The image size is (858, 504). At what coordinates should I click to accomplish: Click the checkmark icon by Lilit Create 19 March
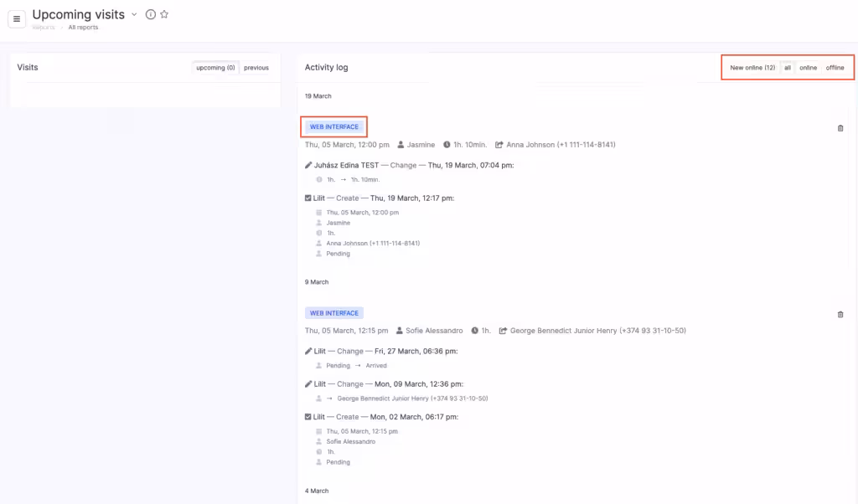(308, 198)
